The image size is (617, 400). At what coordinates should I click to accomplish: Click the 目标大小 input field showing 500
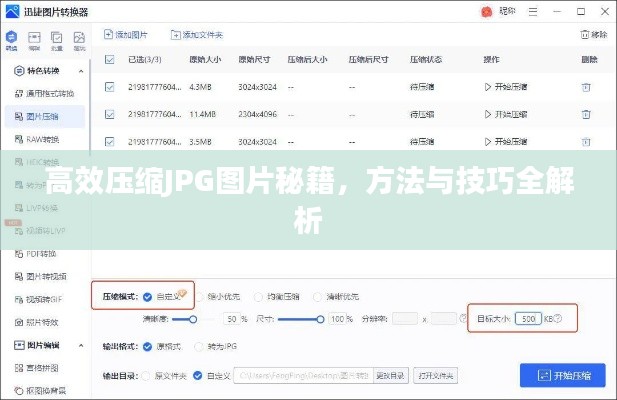530,319
